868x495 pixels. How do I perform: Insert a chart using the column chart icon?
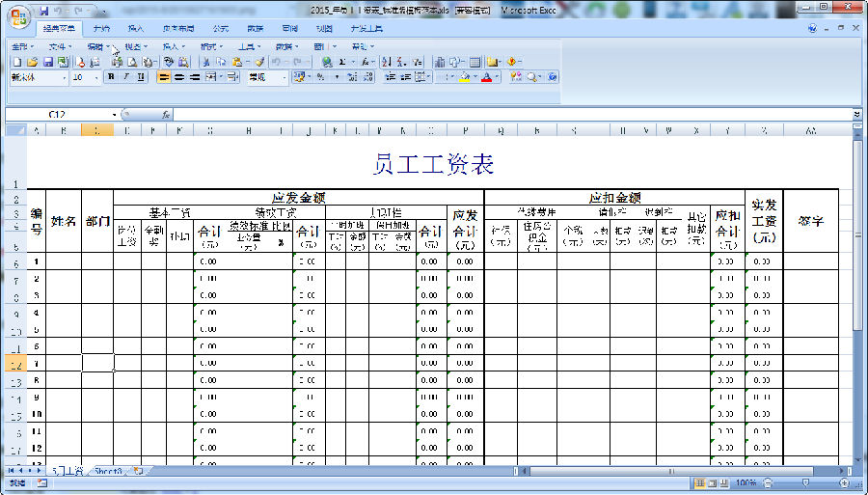[440, 62]
